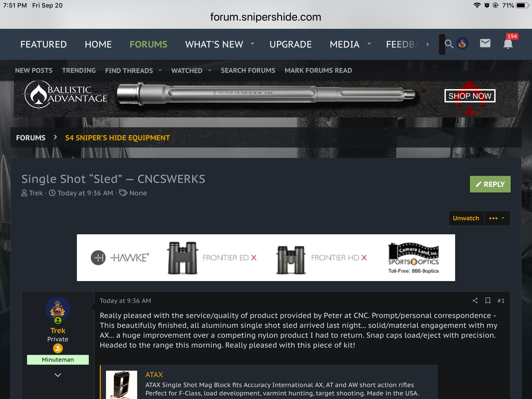Share post #1 via share icon
This screenshot has height=399, width=532.
pyautogui.click(x=475, y=301)
